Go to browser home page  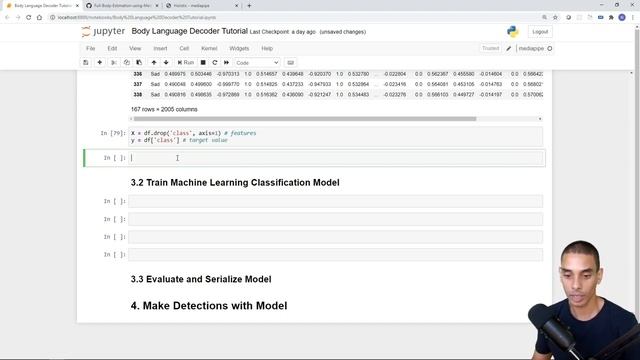39,18
